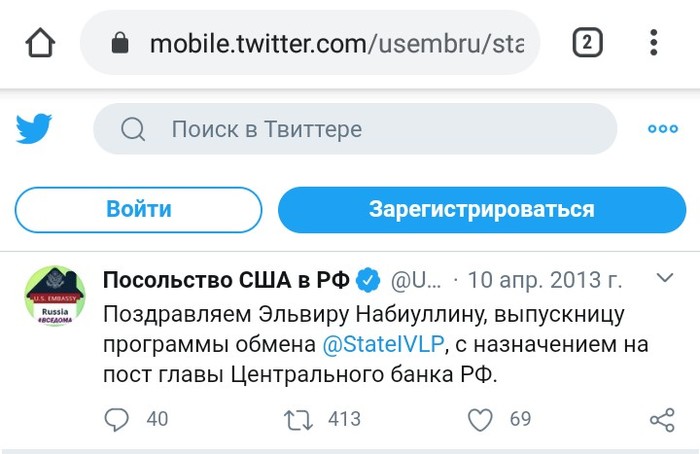
Task: Click the magnifier icon in the search box
Action: [x=133, y=129]
